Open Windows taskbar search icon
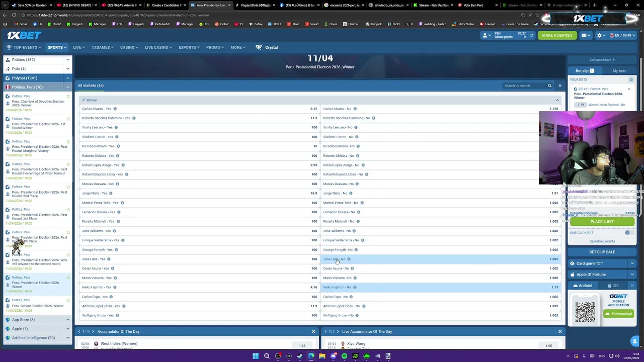Screen dimensions: 644x362 click(267, 356)
